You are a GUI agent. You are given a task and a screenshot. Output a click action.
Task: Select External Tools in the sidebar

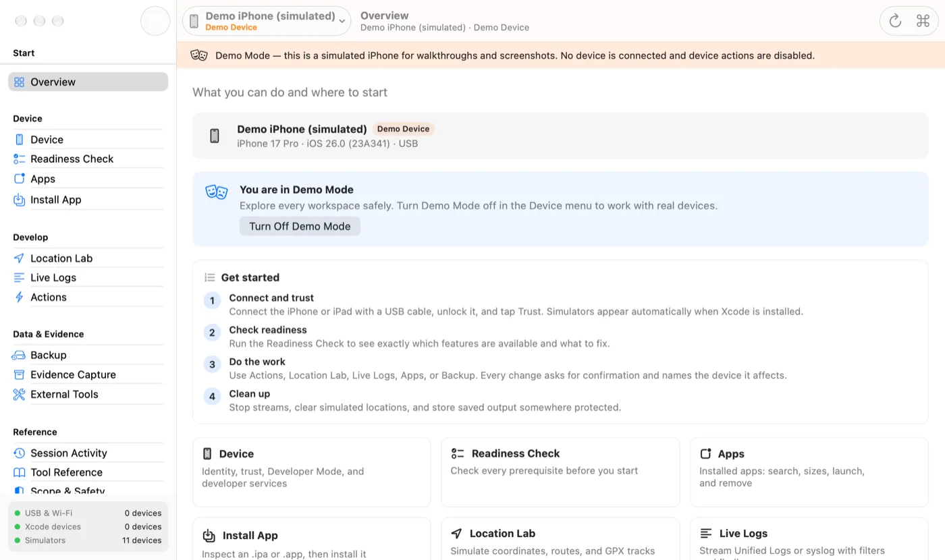point(88,394)
